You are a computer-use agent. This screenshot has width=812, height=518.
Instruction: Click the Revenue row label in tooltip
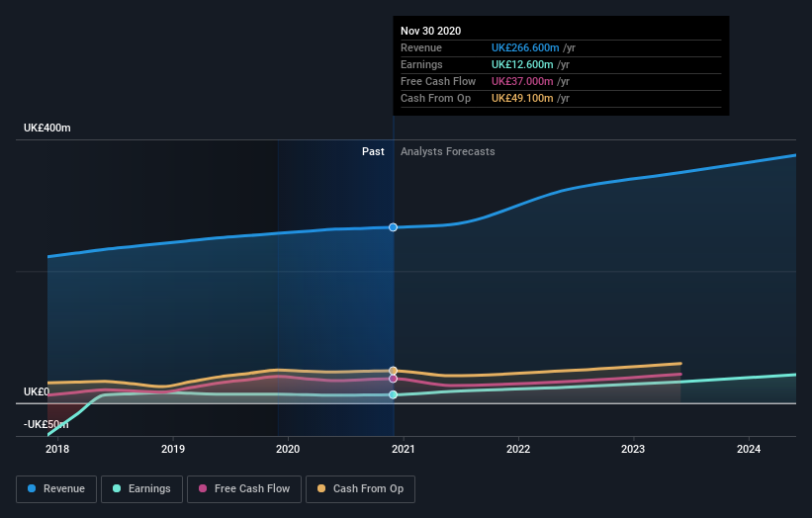(421, 47)
